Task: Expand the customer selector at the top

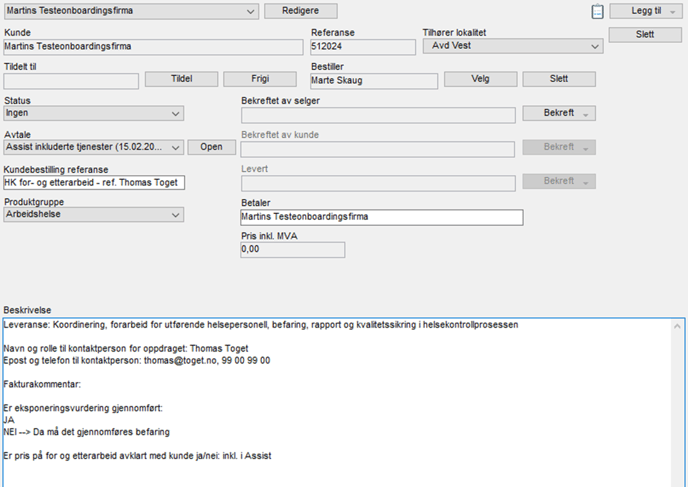Action: (249, 11)
